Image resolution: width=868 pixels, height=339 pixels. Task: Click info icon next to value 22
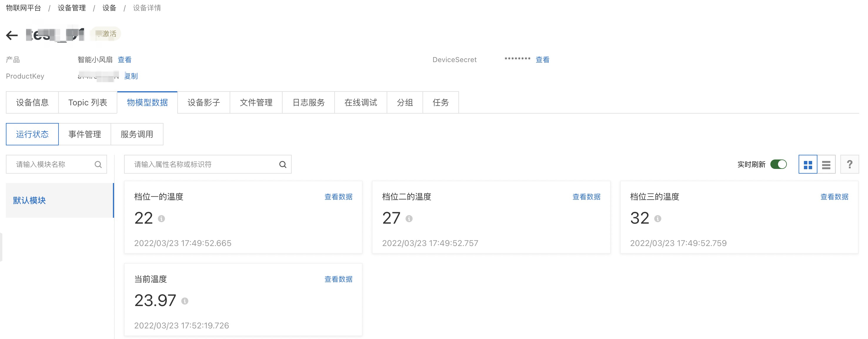pos(161,219)
